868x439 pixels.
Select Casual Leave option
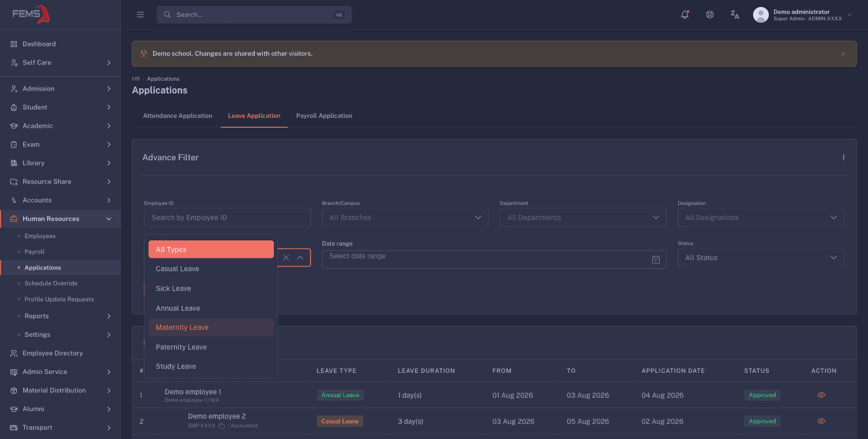pos(211,269)
